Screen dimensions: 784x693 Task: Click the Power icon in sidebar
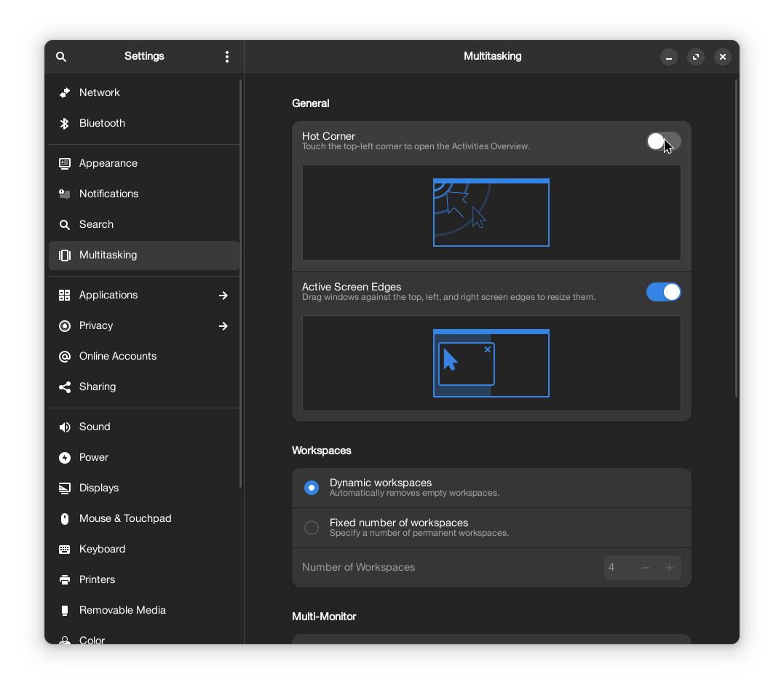click(65, 458)
